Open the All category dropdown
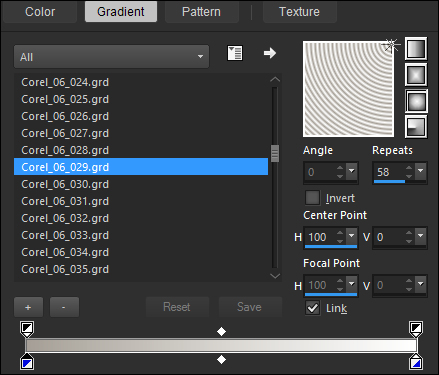This screenshot has height=375, width=439. point(111,57)
